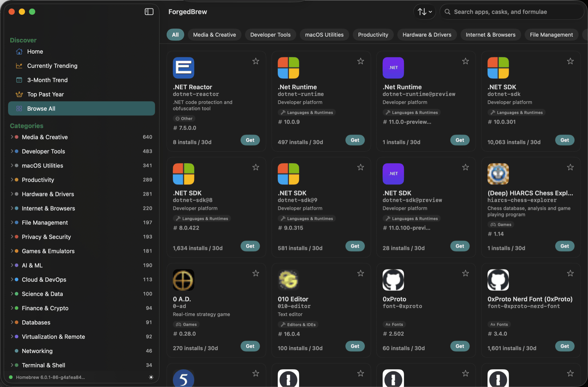Screen dimensions: 588x387
Task: Get .NET Reactor
Action: coord(250,140)
